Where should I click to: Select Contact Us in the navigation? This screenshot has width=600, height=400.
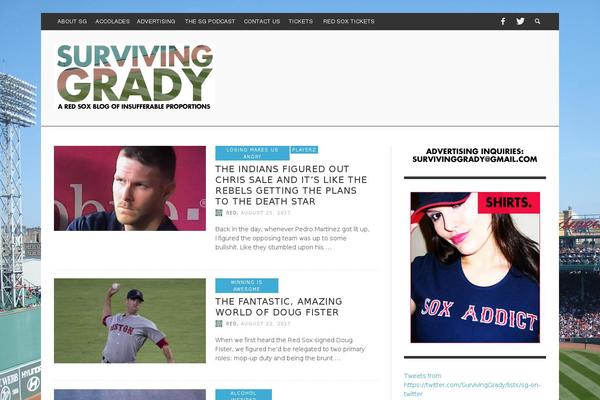point(262,21)
